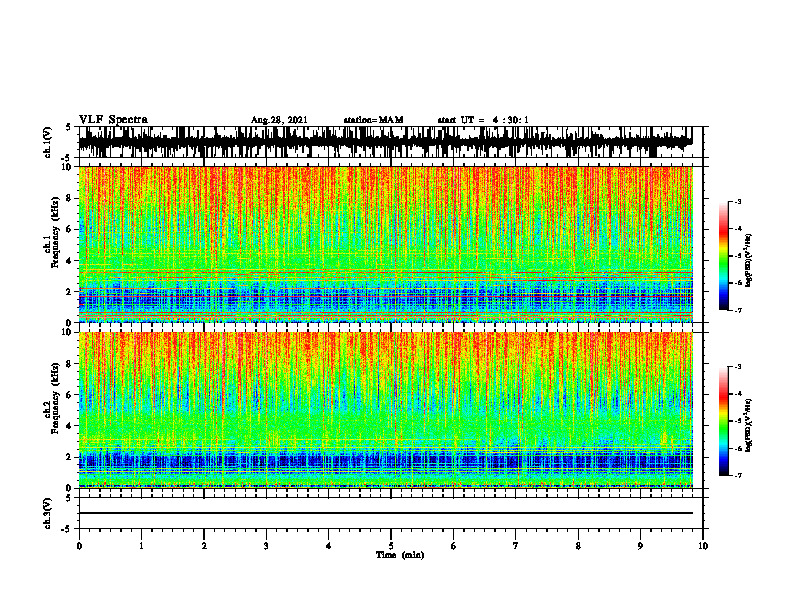792x612 pixels.
Task: Select the "start UT = 4:30:1" header text
Action: coord(483,120)
